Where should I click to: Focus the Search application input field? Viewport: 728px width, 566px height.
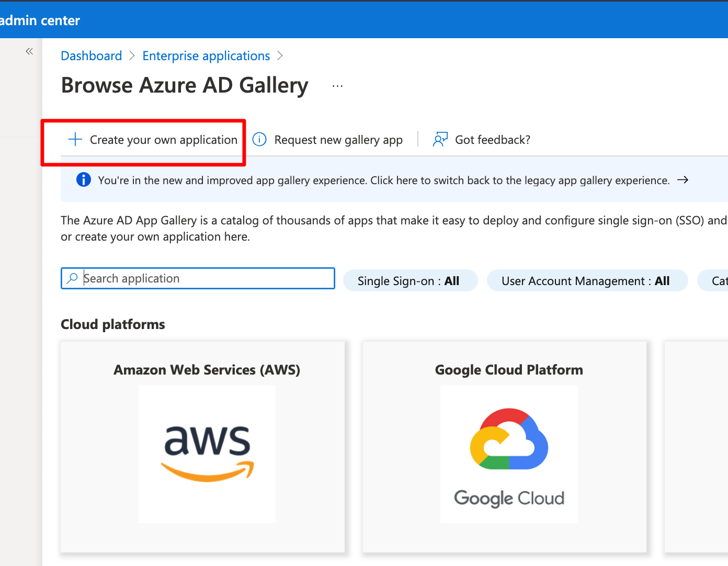pyautogui.click(x=198, y=278)
